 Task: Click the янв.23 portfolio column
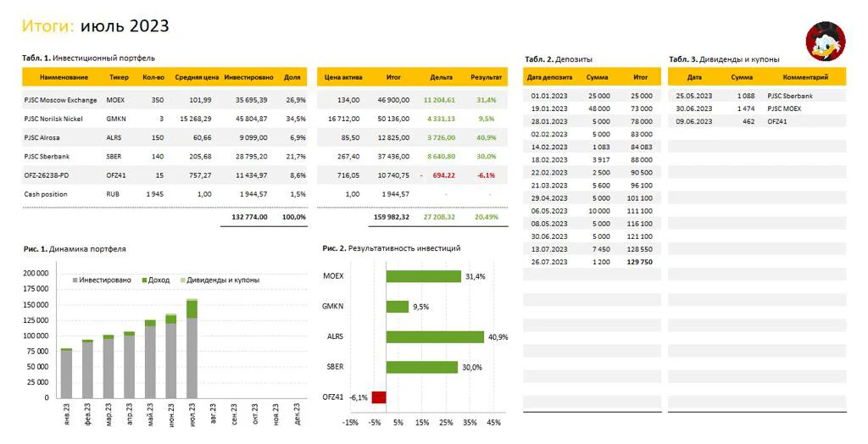pos(66,373)
